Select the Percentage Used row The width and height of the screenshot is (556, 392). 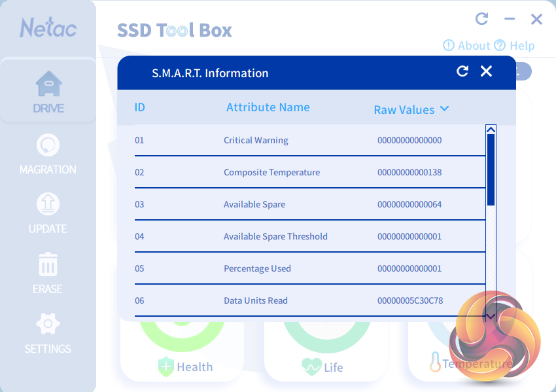(310, 268)
